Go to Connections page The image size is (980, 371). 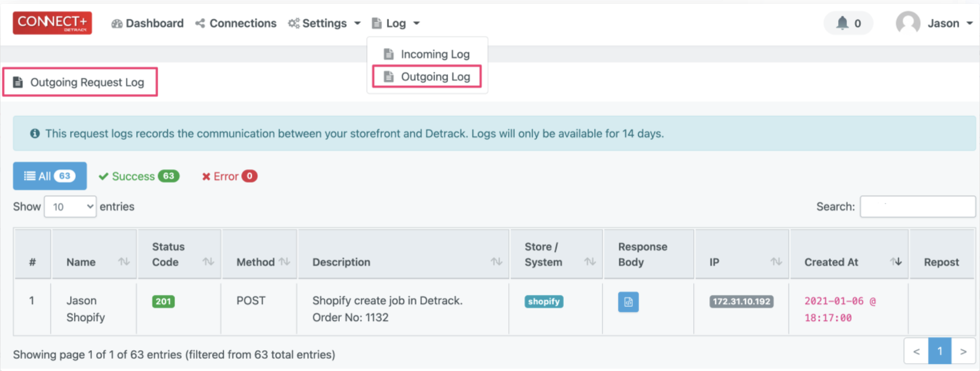coord(236,23)
